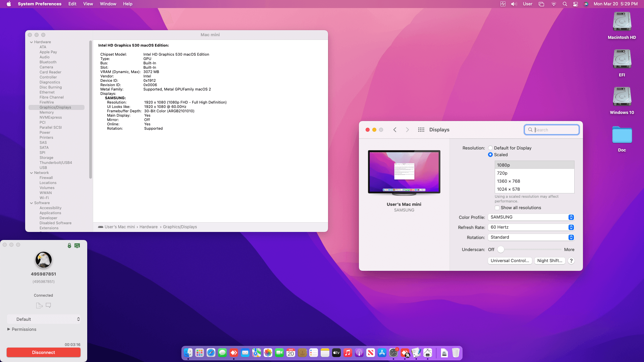This screenshot has height=362, width=644.
Task: Open the Refresh Rate dropdown
Action: [531, 227]
